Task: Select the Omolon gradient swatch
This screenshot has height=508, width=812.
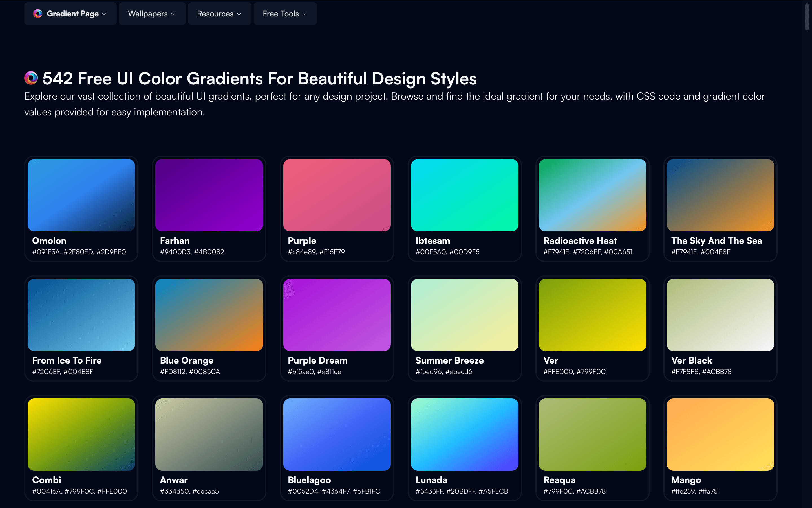Action: pyautogui.click(x=81, y=195)
